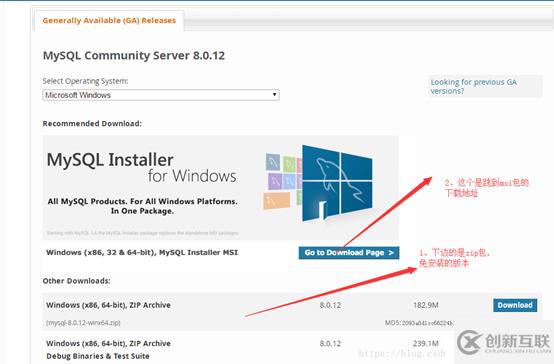Select the filename mysql-8.0.12-winx64.zip
Viewport: 554px width, 364px height.
tap(83, 323)
